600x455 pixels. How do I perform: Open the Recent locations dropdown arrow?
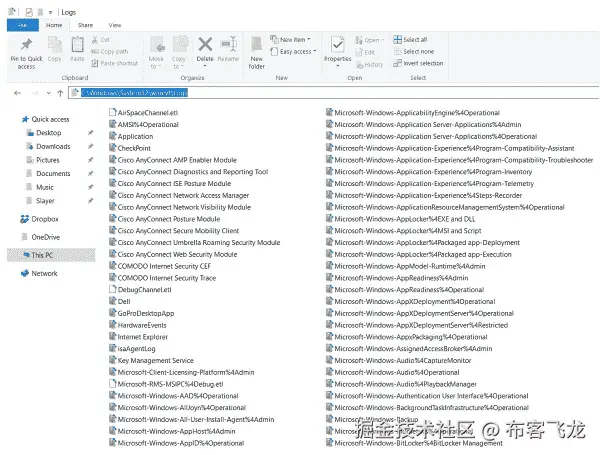[49, 93]
